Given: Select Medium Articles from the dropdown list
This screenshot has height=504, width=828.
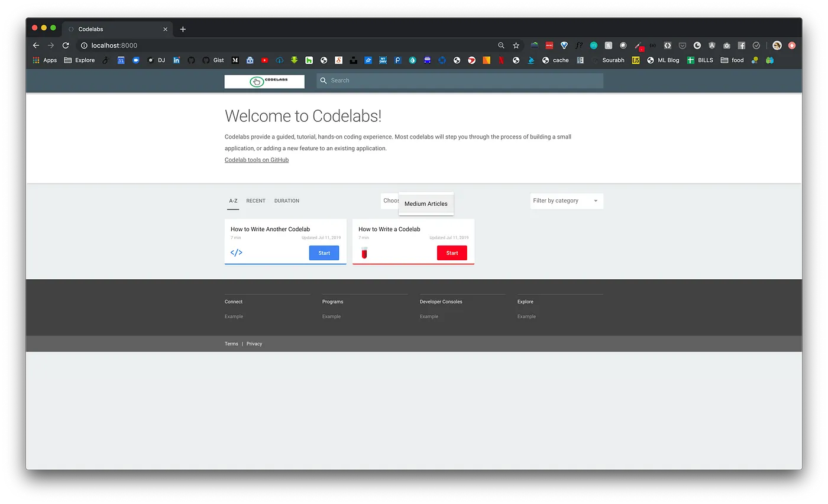Looking at the screenshot, I should [x=426, y=204].
